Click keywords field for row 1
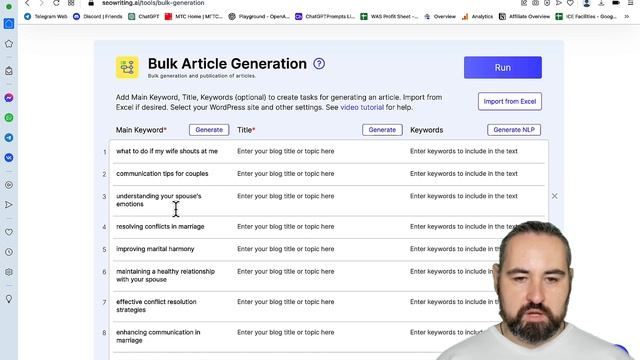 (x=476, y=151)
